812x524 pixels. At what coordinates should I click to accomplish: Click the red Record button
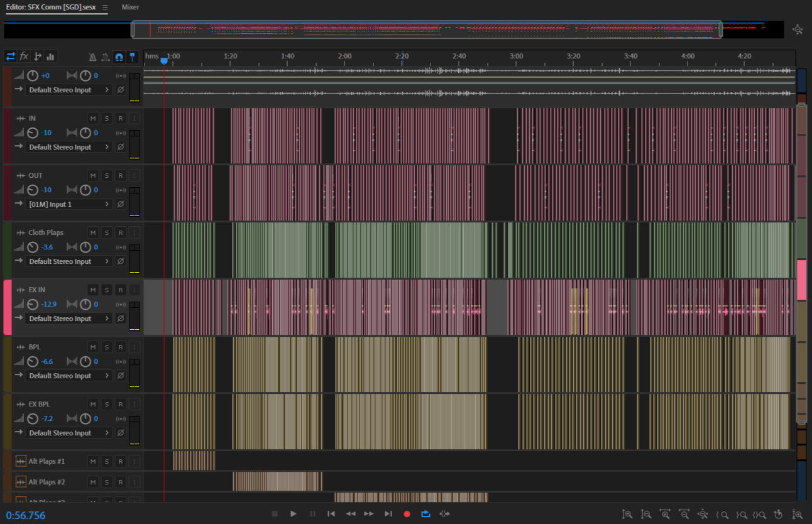(x=407, y=514)
